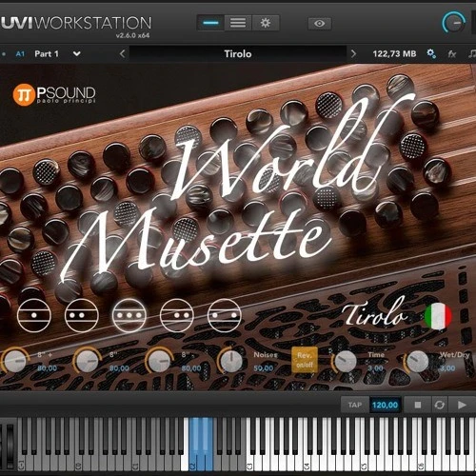Viewport: 476px width, 476px height.
Task: Stop playback with the stop button
Action: (418, 405)
